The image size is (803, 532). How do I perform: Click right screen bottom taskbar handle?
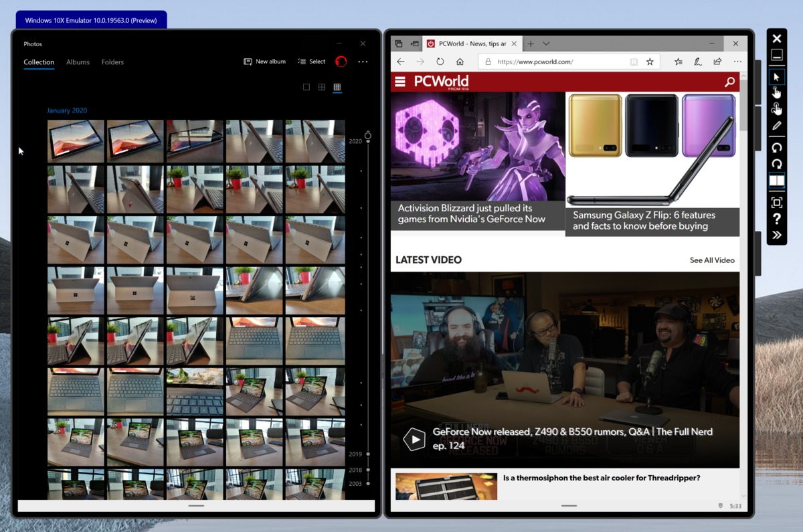coord(569,506)
